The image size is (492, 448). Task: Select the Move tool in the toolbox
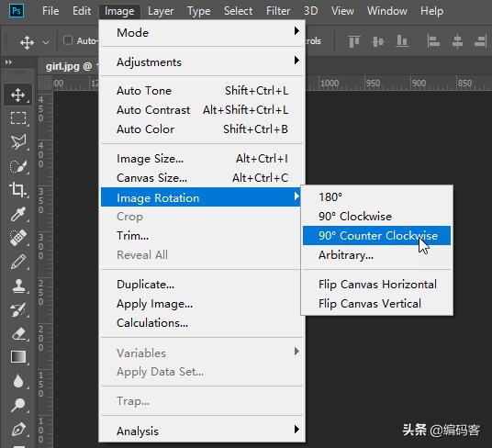pyautogui.click(x=17, y=95)
